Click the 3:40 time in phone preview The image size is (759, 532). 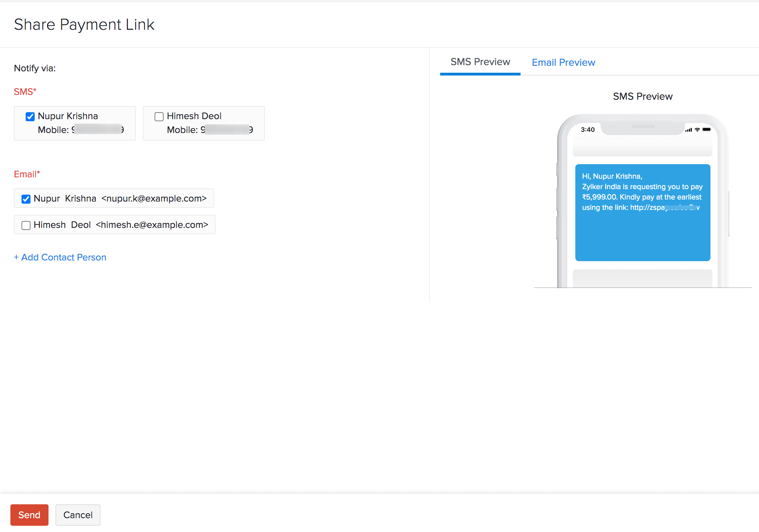[587, 130]
